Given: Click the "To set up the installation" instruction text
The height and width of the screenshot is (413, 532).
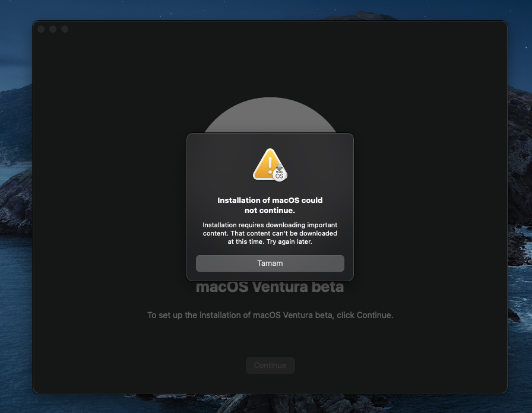Looking at the screenshot, I should click(270, 315).
